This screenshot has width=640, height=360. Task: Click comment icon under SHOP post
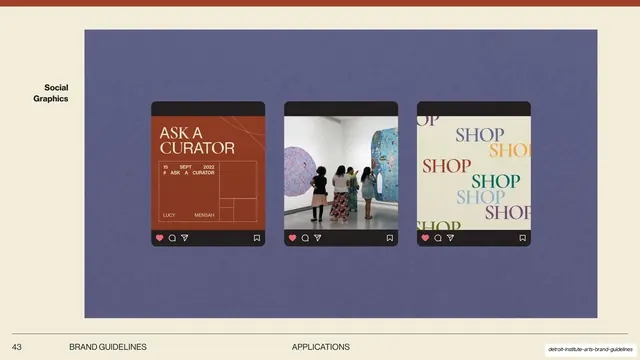[x=438, y=238]
